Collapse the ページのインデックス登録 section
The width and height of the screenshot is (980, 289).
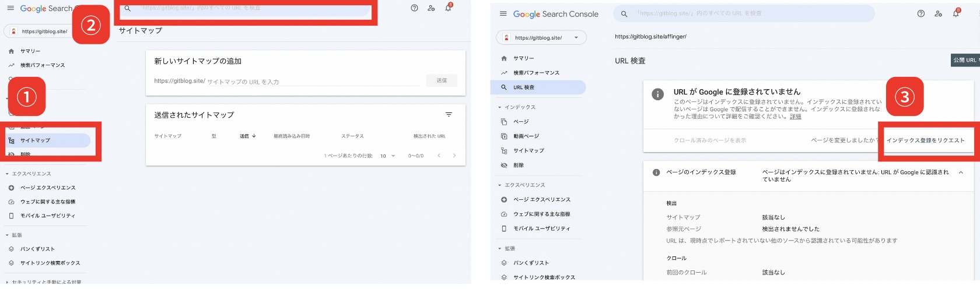[961, 172]
